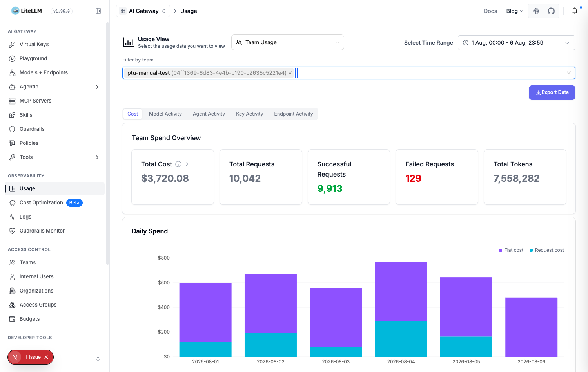Open the Slack community icon
Viewport: 588px width, 372px height.
tap(536, 11)
